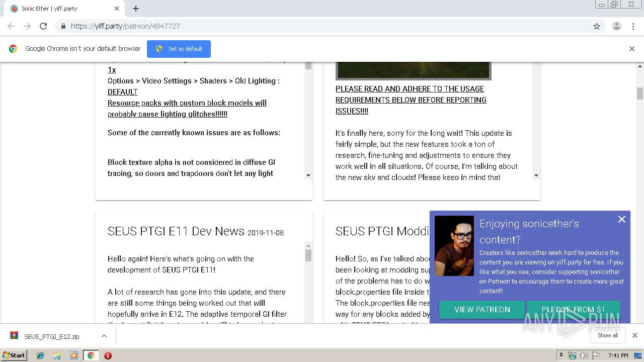
Task: Go forward to the next page
Action: (27, 26)
